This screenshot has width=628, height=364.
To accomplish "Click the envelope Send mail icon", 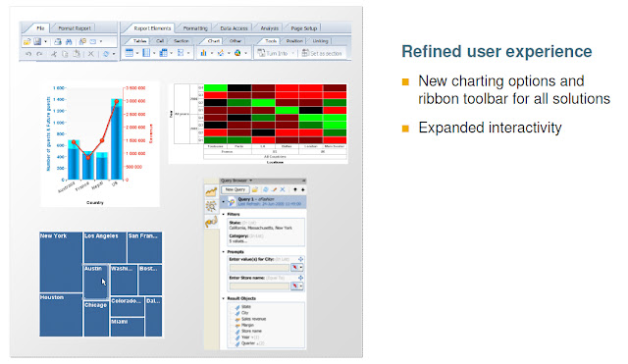I will (93, 41).
